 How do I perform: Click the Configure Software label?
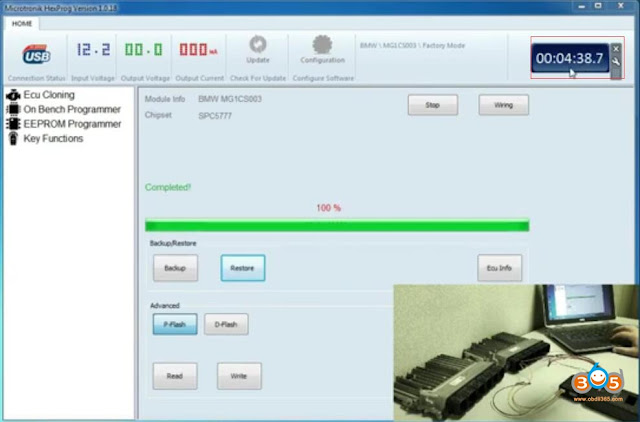tap(323, 78)
